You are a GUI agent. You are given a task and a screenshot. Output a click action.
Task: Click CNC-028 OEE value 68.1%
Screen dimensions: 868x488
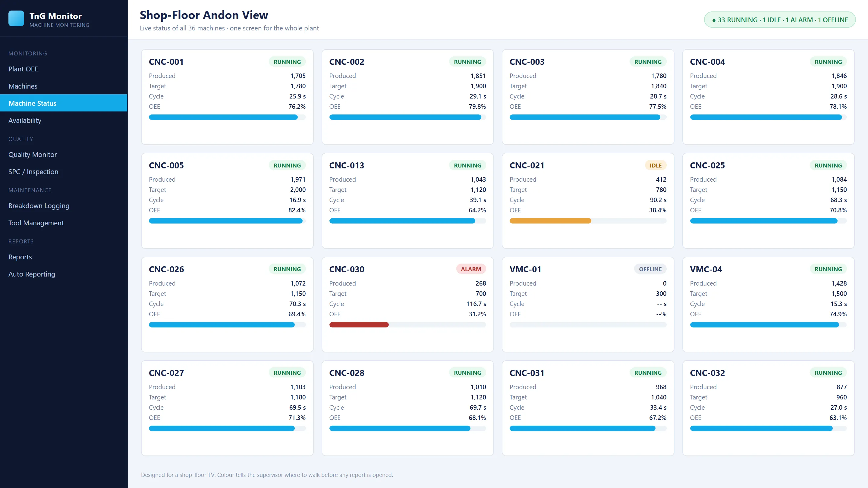[477, 417]
